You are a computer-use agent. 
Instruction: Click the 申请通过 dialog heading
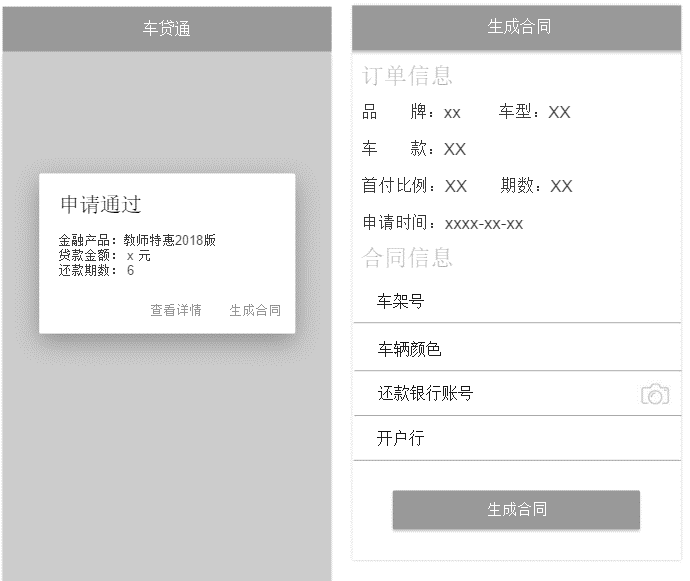[x=101, y=205]
